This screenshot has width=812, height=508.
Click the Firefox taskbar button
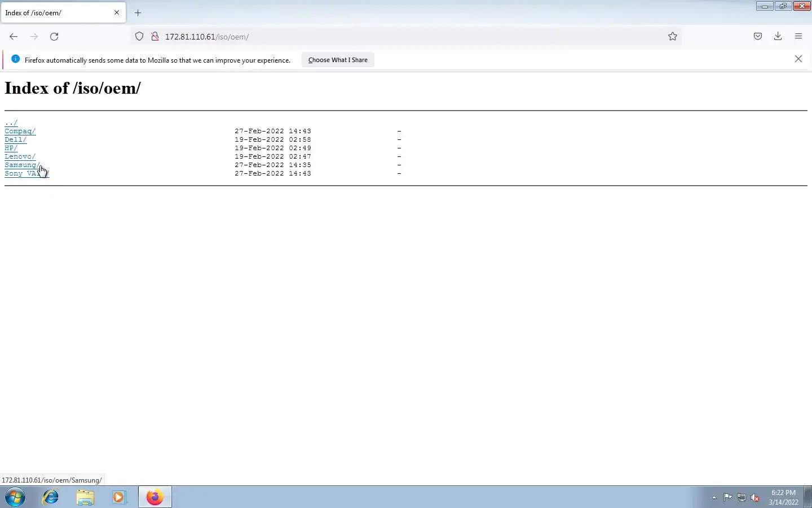tap(155, 497)
